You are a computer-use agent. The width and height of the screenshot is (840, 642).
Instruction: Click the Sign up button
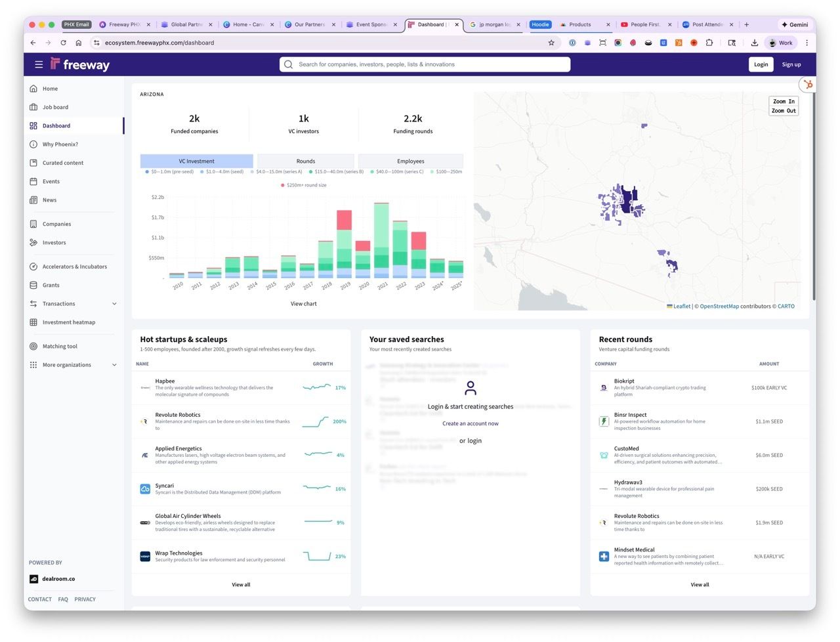coord(791,64)
